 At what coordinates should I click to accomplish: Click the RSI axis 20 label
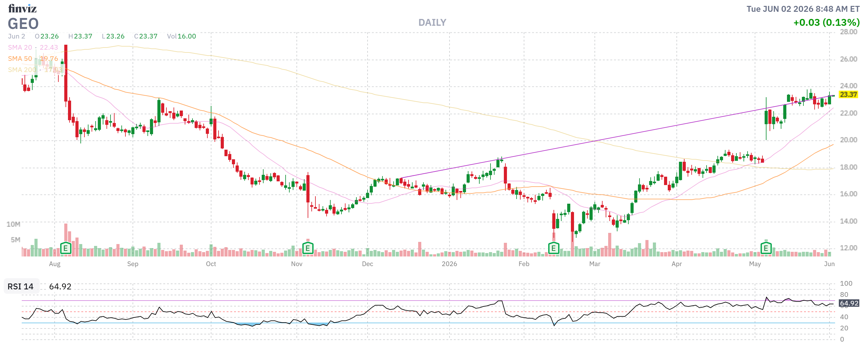pos(844,328)
